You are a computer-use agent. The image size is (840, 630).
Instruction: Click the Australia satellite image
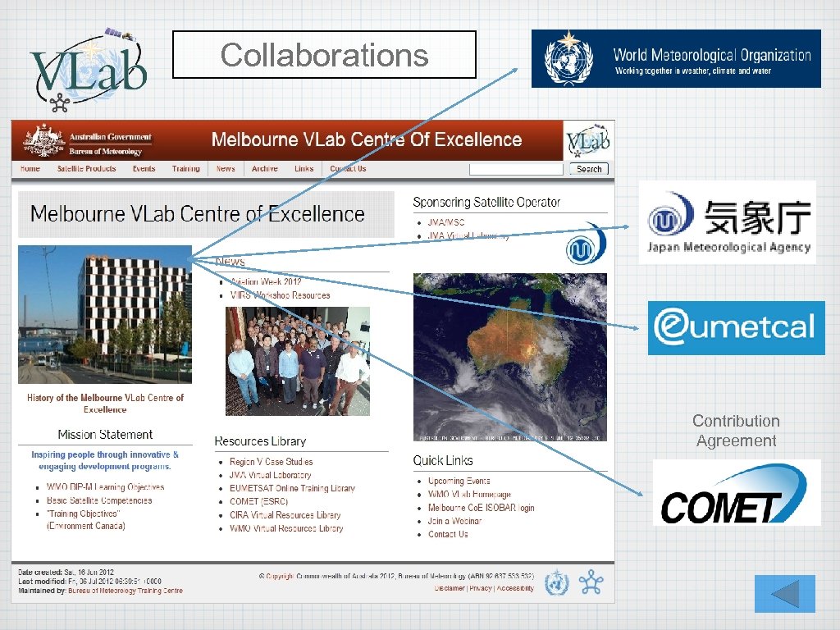pyautogui.click(x=510, y=358)
